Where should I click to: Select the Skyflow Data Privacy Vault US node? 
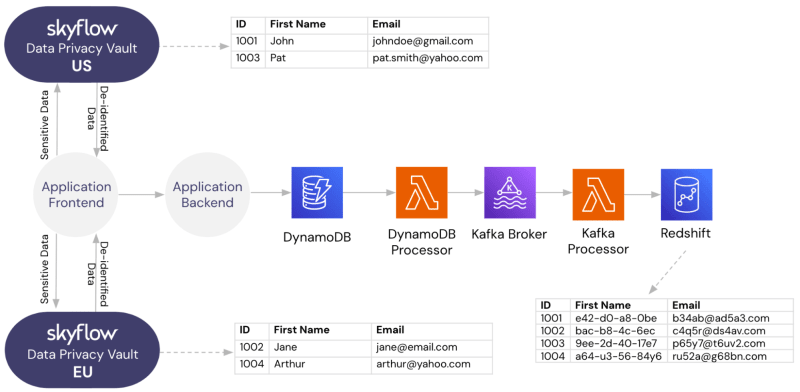(x=82, y=43)
